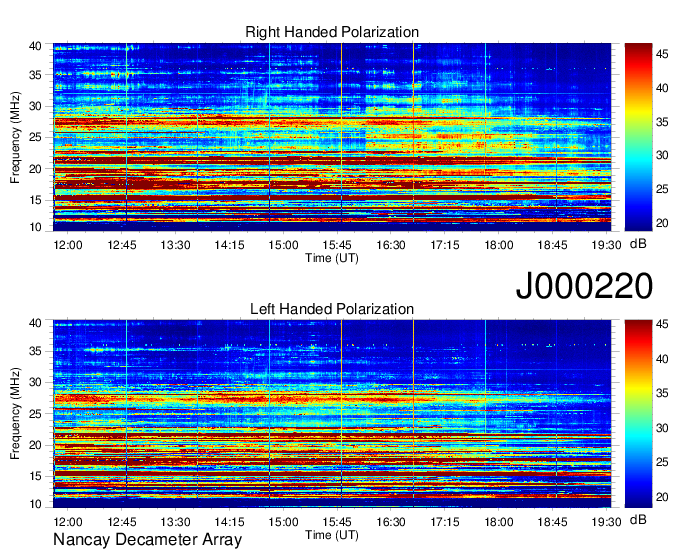Click 25 MHz tick of Right Handed plot

(35, 137)
